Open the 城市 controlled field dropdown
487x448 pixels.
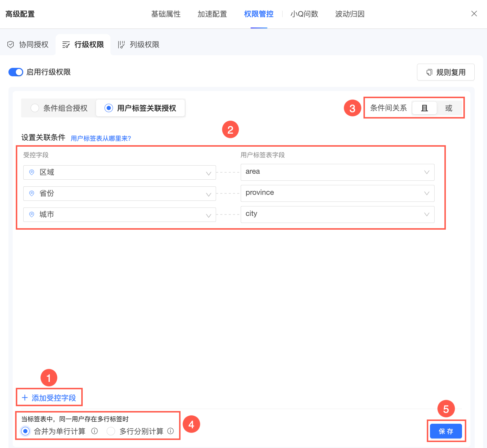(120, 215)
